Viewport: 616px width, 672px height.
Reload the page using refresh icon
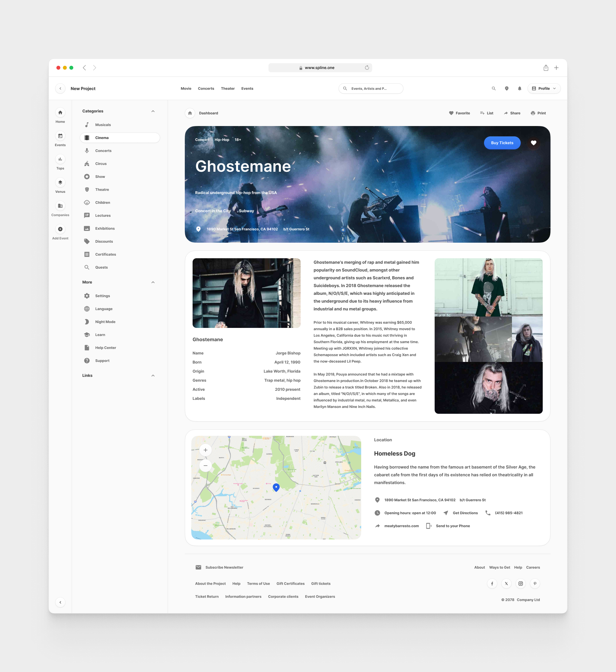(x=367, y=68)
